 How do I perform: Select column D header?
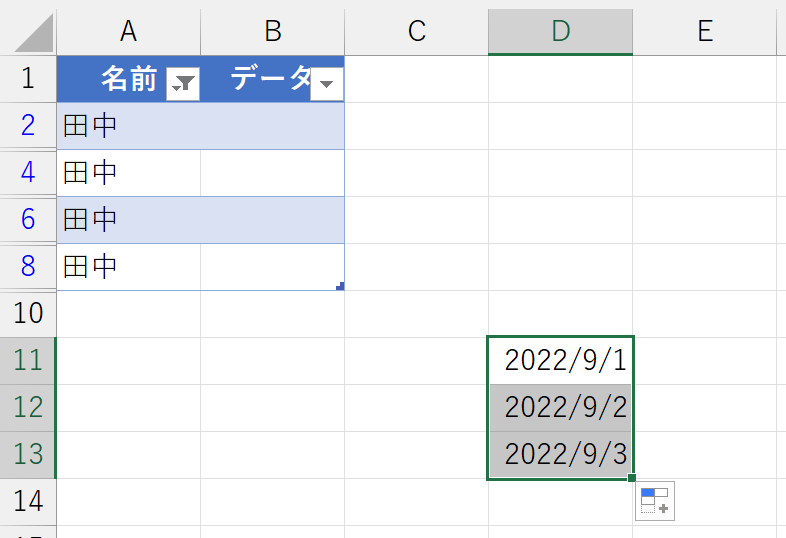click(x=560, y=31)
